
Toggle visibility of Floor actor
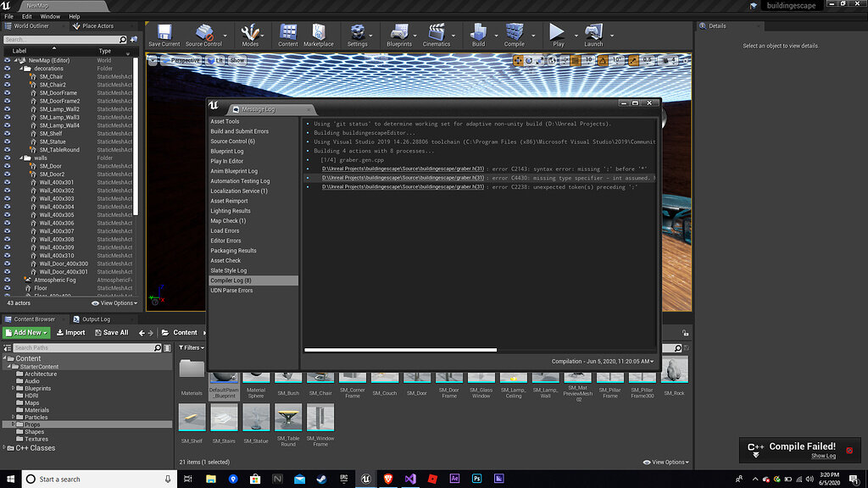coord(7,288)
